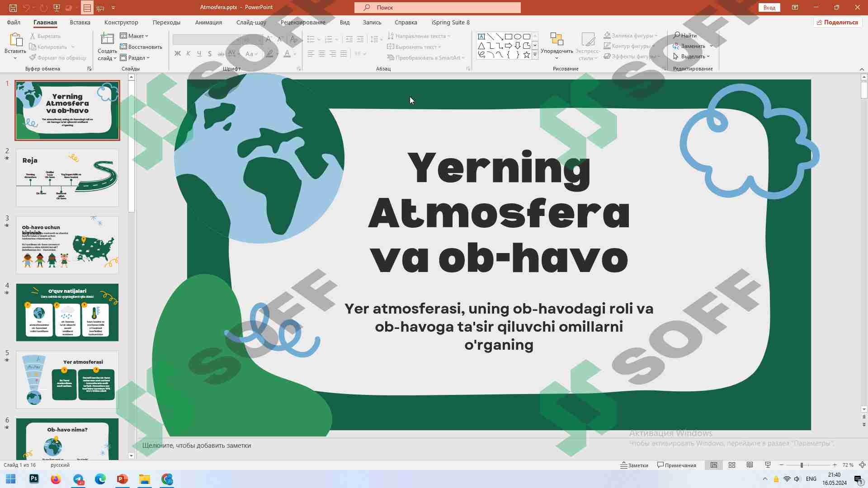Image resolution: width=868 pixels, height=488 pixels.
Task: Click the Paste clipboard icon
Action: [15, 40]
